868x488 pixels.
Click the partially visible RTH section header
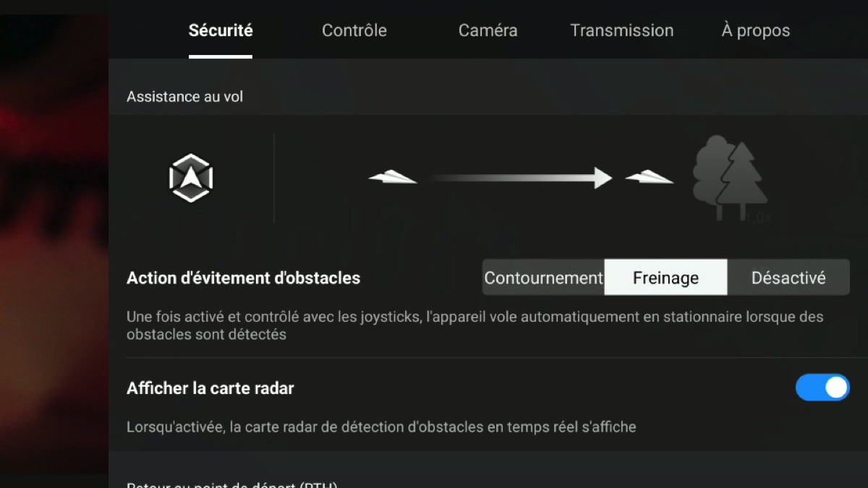[232, 484]
